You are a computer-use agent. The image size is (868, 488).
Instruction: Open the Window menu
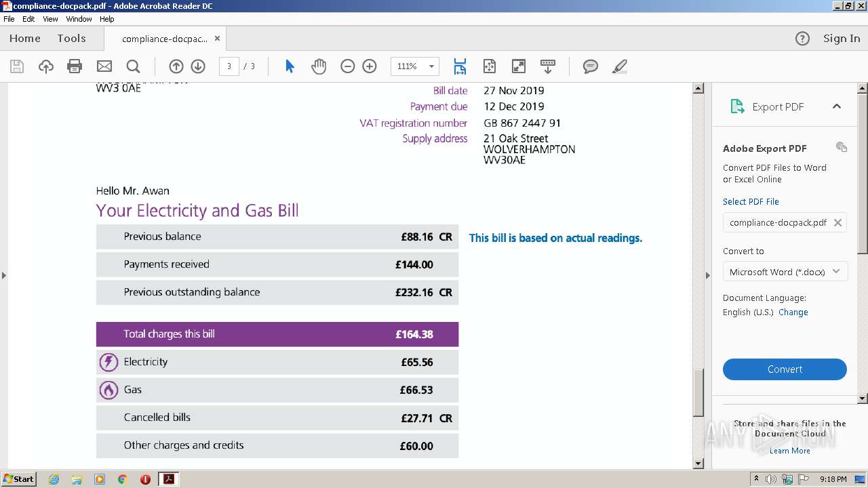(x=79, y=19)
